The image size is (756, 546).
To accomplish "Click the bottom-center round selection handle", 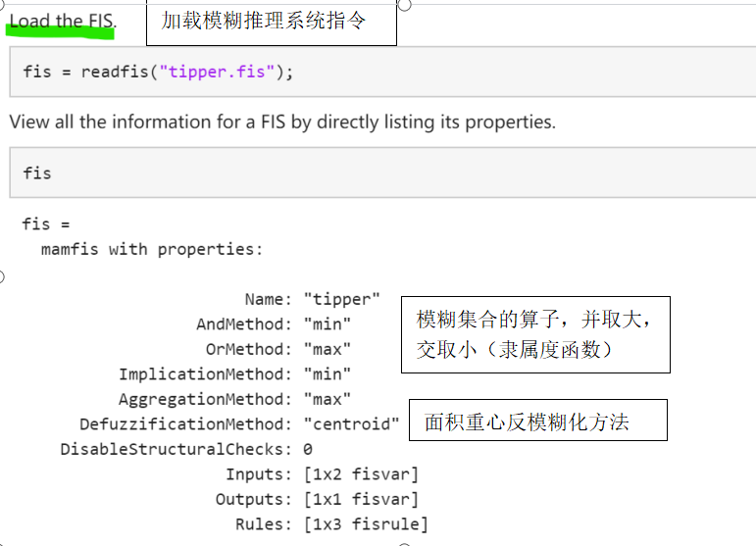I will click(x=405, y=544).
